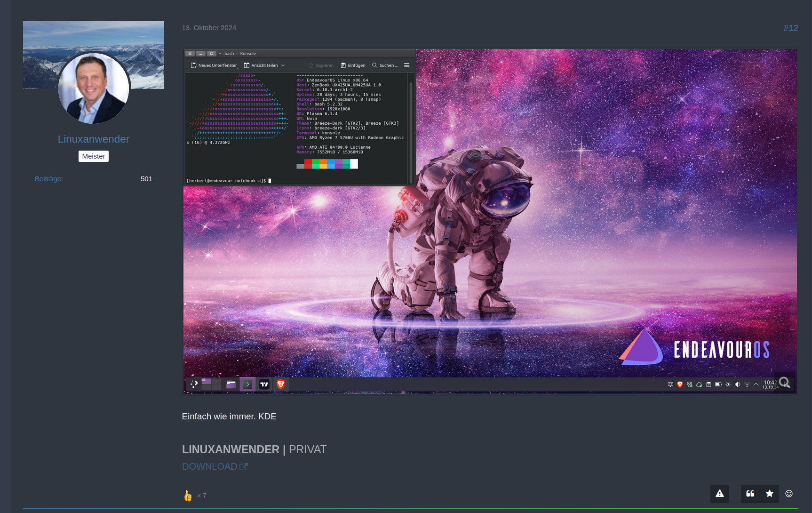812x513 pixels.
Task: Click the Konsole terminal icon in the pictured taskbar
Action: point(247,385)
